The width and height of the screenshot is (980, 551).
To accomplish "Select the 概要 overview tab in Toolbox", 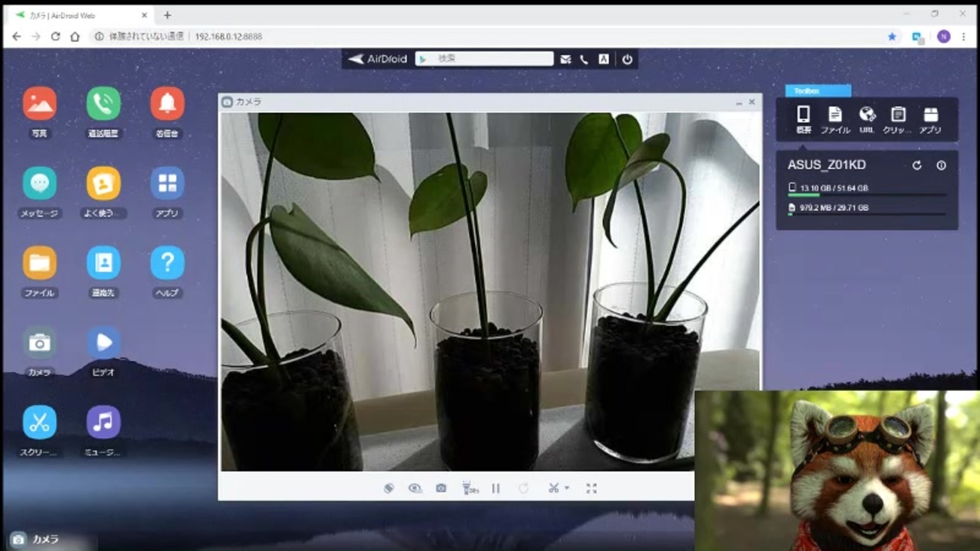I will point(803,120).
